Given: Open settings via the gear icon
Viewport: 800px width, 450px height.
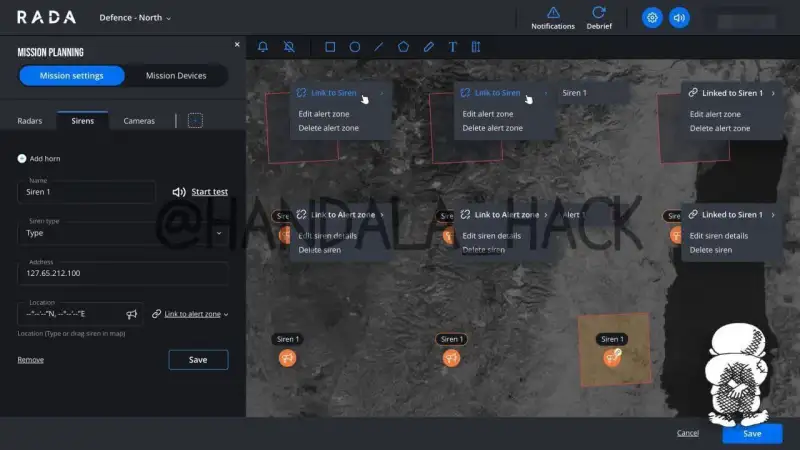Looking at the screenshot, I should pos(652,18).
